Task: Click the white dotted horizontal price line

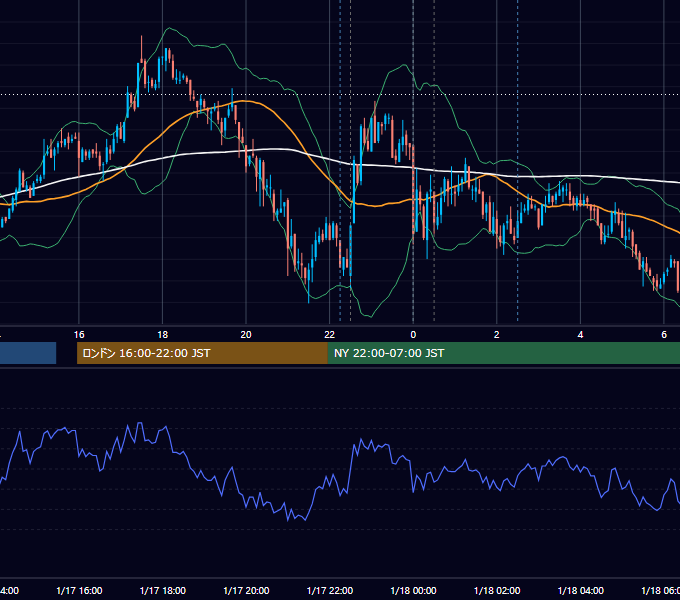Action: click(340, 95)
